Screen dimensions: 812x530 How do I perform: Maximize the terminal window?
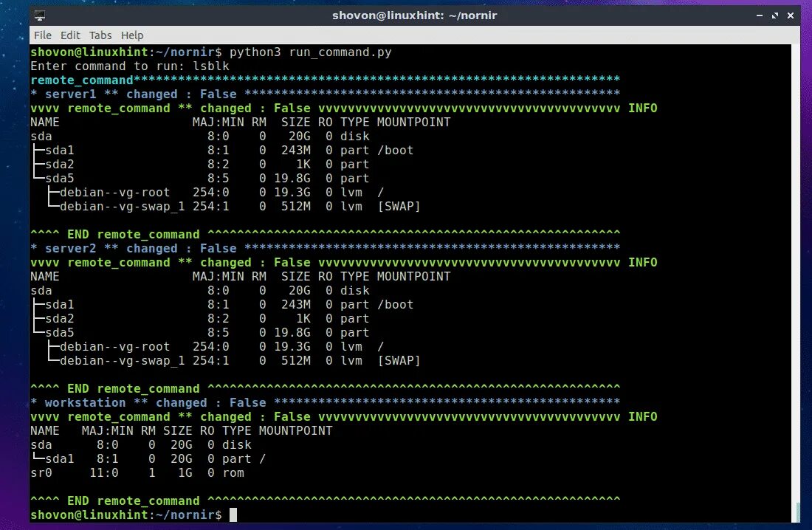(x=774, y=16)
